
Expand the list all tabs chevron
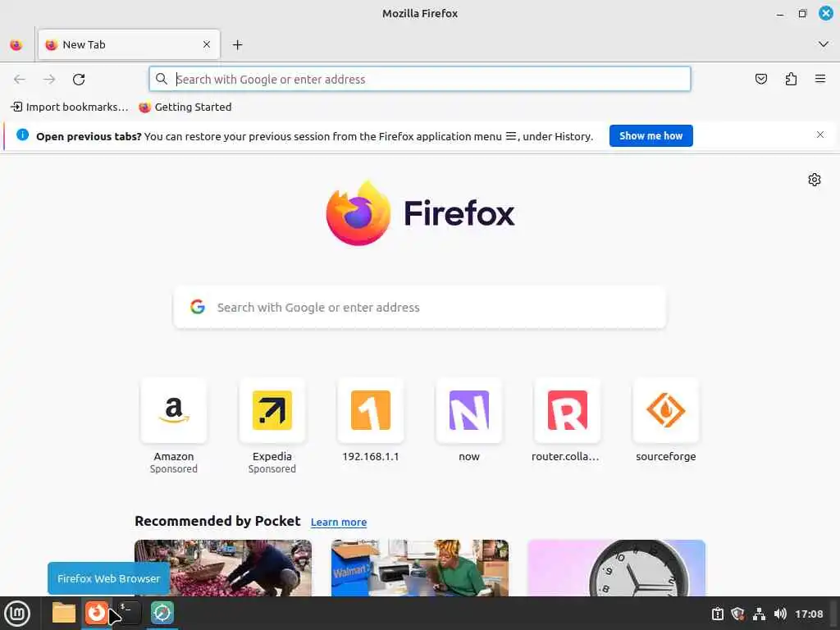click(824, 44)
